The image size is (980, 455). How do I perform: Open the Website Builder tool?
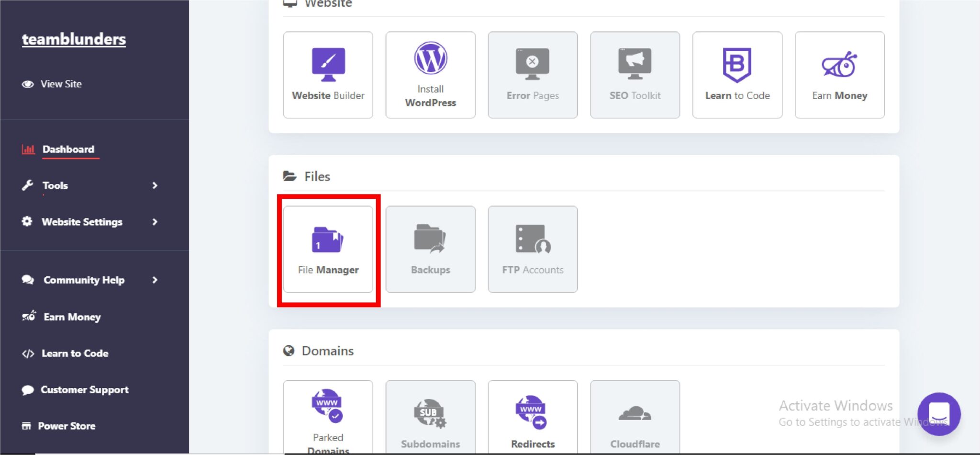(x=328, y=74)
